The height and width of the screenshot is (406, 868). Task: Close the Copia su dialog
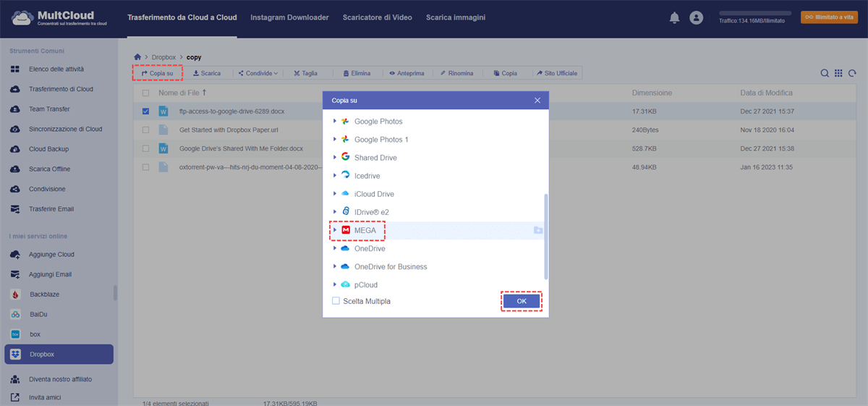pyautogui.click(x=537, y=100)
